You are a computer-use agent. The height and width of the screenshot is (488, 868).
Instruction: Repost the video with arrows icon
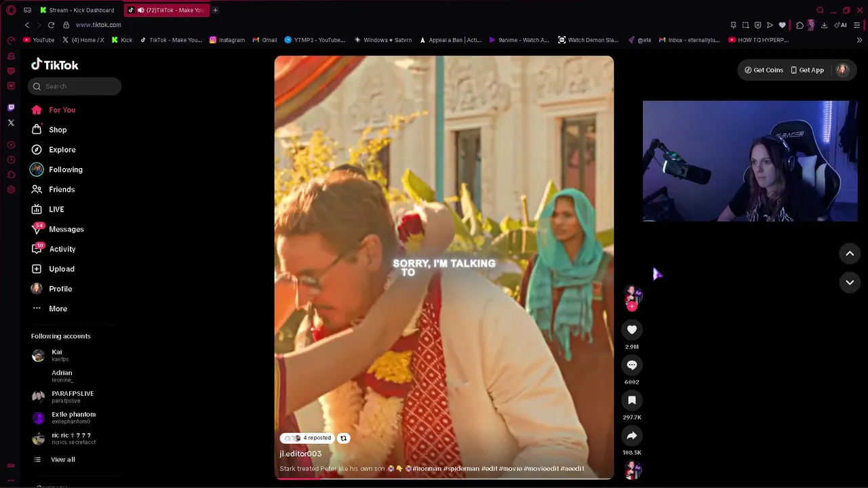[x=343, y=438]
